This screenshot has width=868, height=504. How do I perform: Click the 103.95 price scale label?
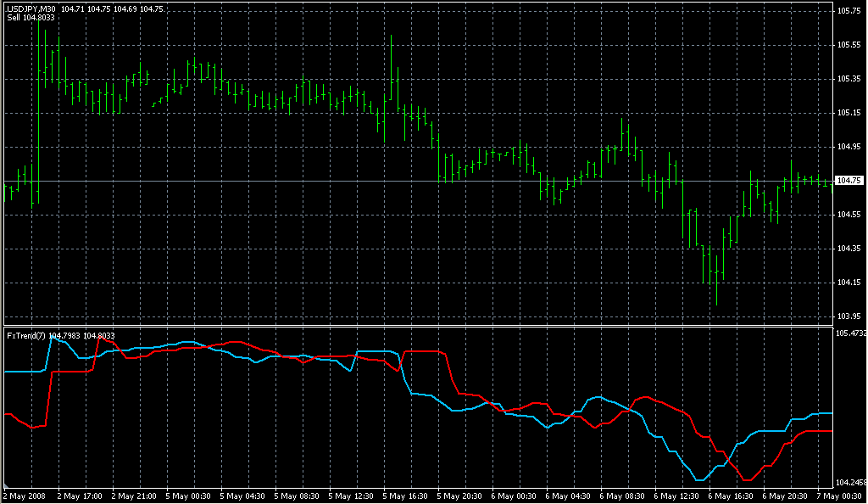click(x=849, y=316)
